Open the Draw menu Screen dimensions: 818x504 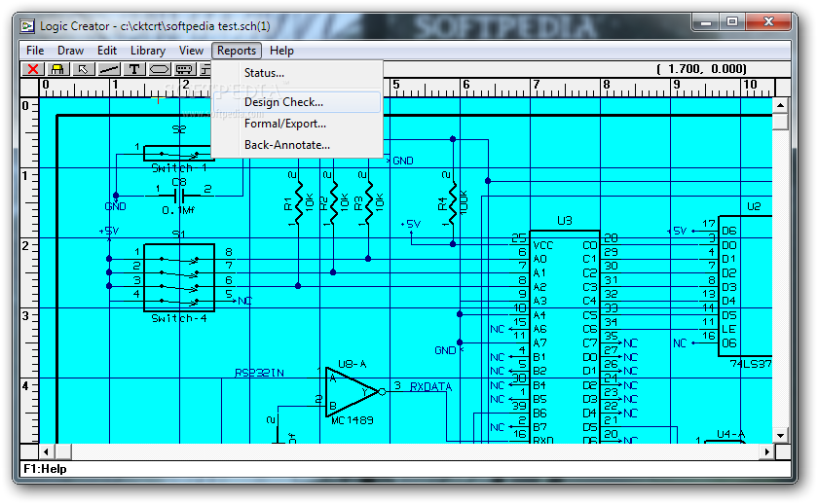pos(70,51)
